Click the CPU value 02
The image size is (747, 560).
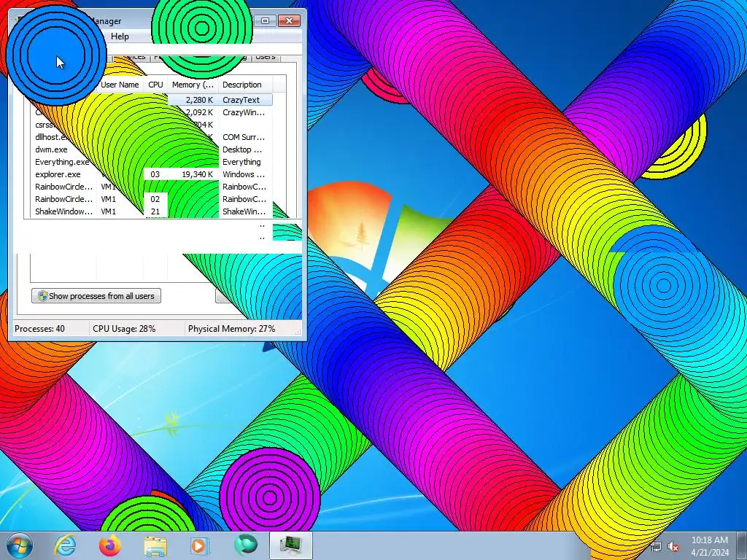155,199
